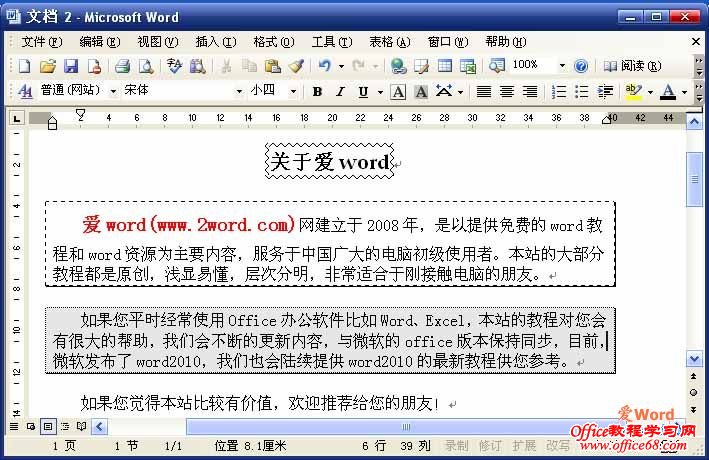Open the 窗口(W) menu
The image size is (709, 460).
(448, 42)
